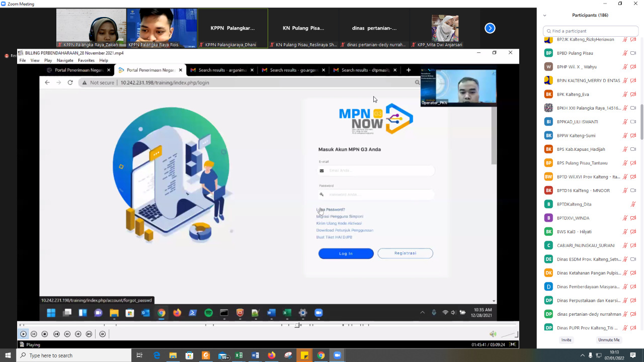Click the Unmute Me button

click(x=609, y=340)
